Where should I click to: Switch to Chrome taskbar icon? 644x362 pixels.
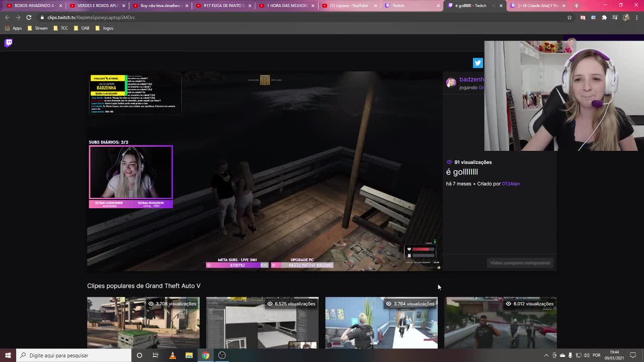(205, 355)
